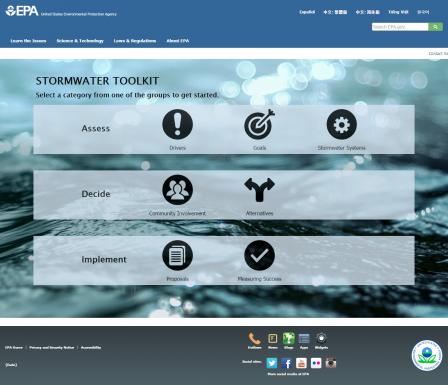This screenshot has height=385, width=448.
Task: Click the orange phone Hotlines icon
Action: [254, 339]
